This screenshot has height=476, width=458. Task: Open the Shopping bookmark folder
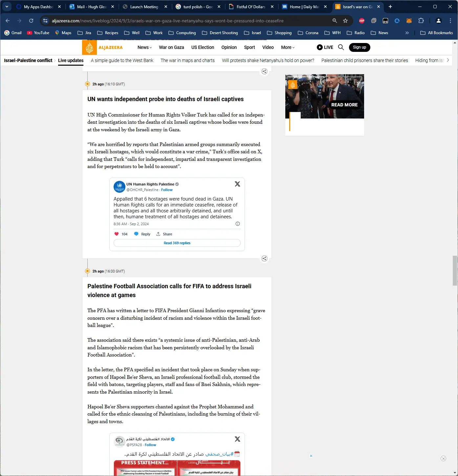click(279, 33)
